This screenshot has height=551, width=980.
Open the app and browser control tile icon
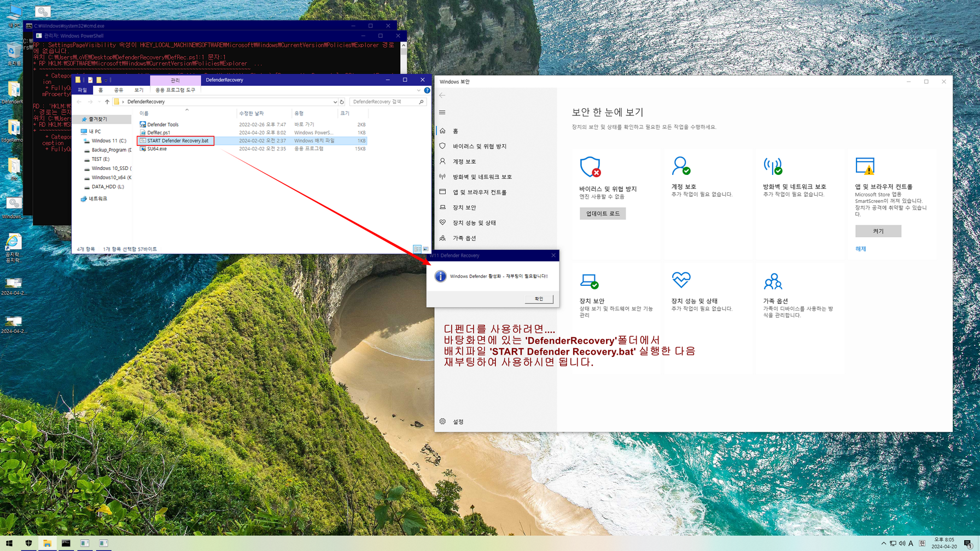point(865,166)
